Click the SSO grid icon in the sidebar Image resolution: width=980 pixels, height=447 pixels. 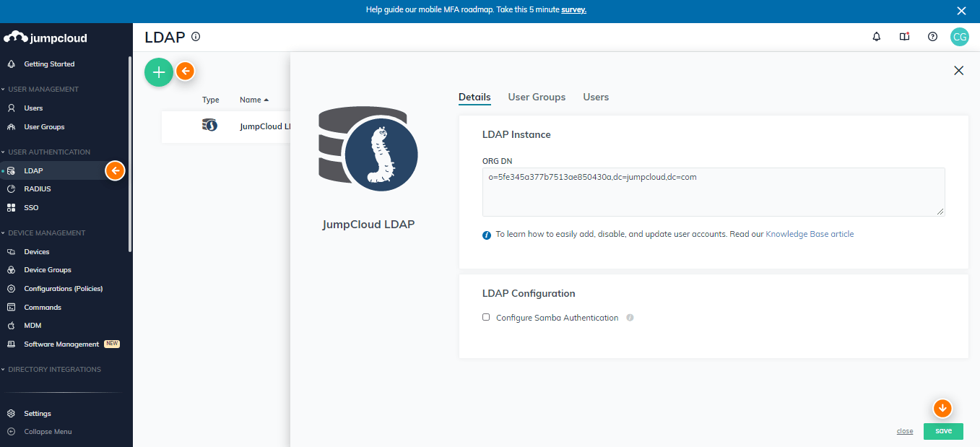[11, 208]
